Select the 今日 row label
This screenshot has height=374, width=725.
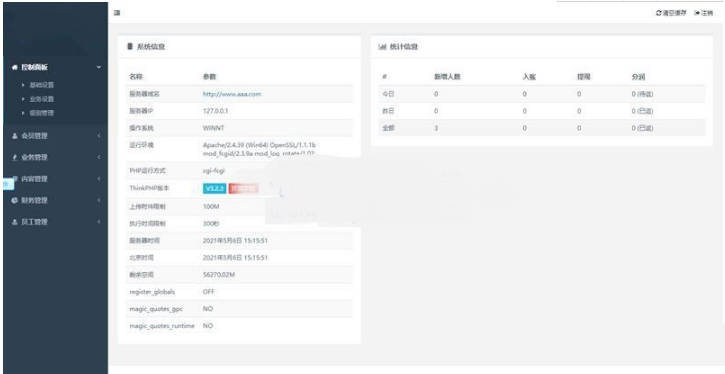click(x=388, y=94)
